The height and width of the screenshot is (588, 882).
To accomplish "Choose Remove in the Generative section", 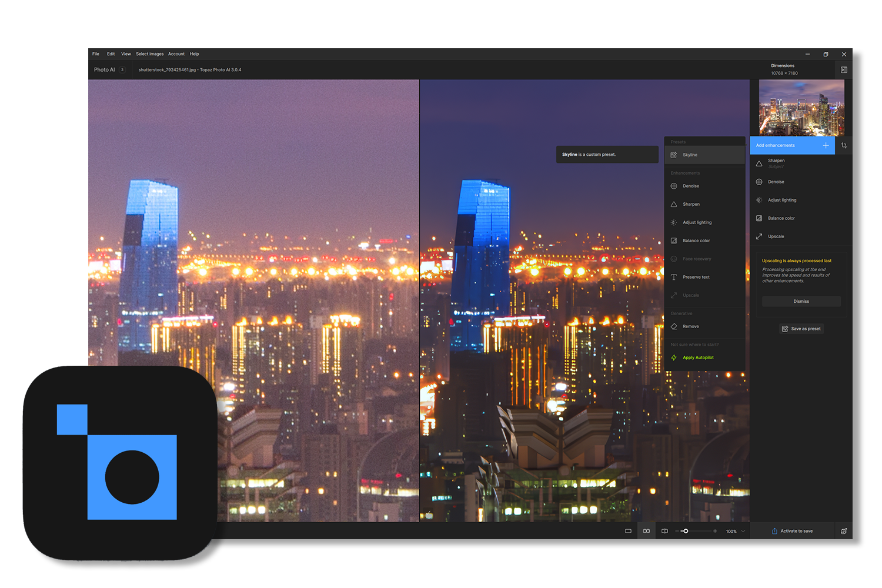I will 690,326.
